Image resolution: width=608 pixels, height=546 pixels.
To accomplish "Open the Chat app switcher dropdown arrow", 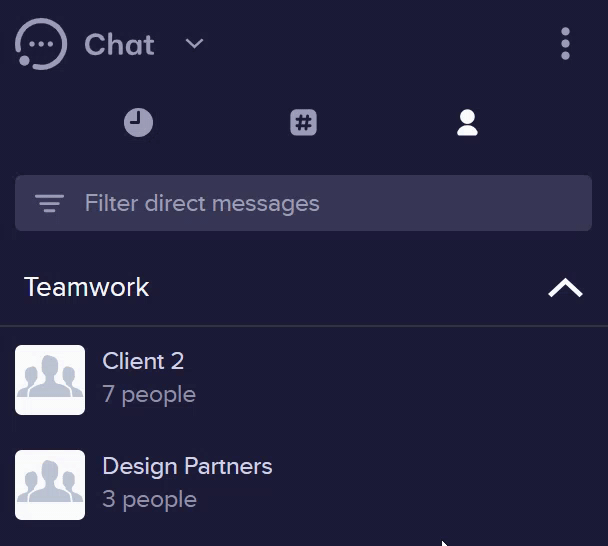I will pos(194,44).
